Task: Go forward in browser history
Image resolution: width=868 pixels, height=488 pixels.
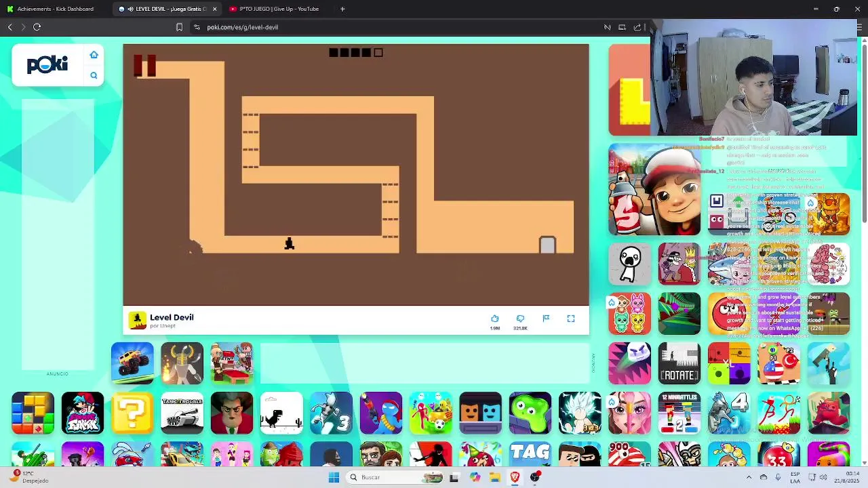Action: pos(23,27)
